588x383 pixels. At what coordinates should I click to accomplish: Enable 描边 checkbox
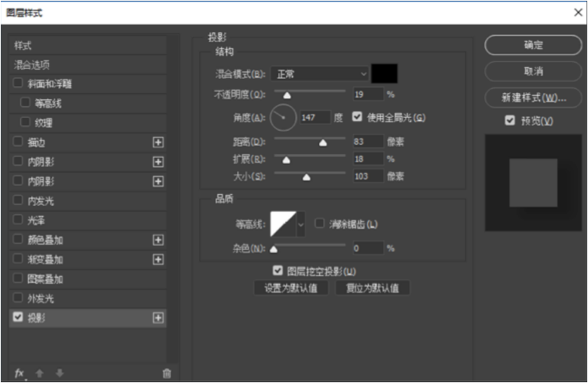click(x=17, y=141)
